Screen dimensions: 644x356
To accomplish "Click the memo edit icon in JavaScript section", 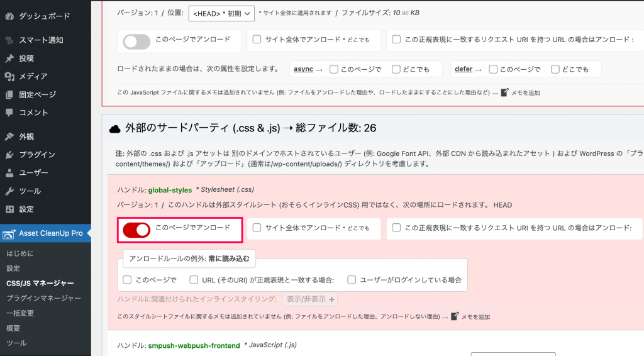I will [504, 92].
